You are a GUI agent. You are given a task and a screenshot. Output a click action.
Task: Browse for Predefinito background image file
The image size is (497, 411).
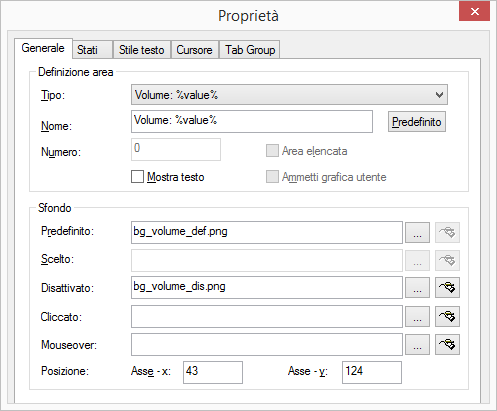pyautogui.click(x=417, y=232)
